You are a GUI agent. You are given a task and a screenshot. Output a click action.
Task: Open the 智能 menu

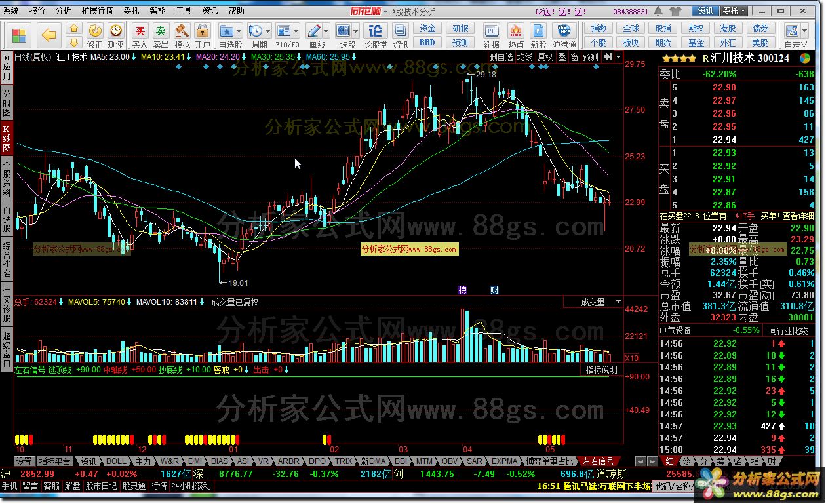[x=157, y=11]
